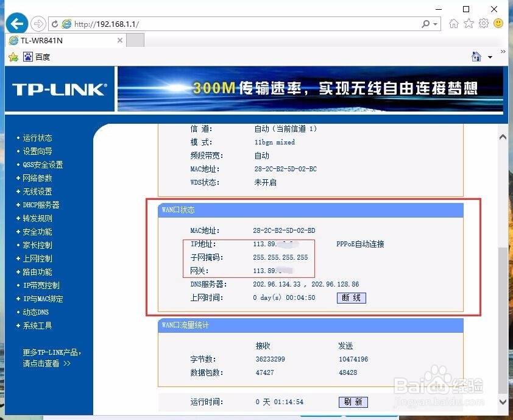Switch to the TL-WR841N browser tab
Viewport: 513px width, 420px height.
tap(61, 40)
